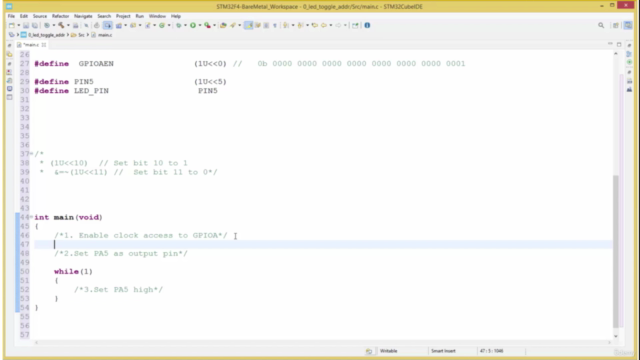640x360 pixels.
Task: Click the Open Perspective icon
Action: (616, 25)
